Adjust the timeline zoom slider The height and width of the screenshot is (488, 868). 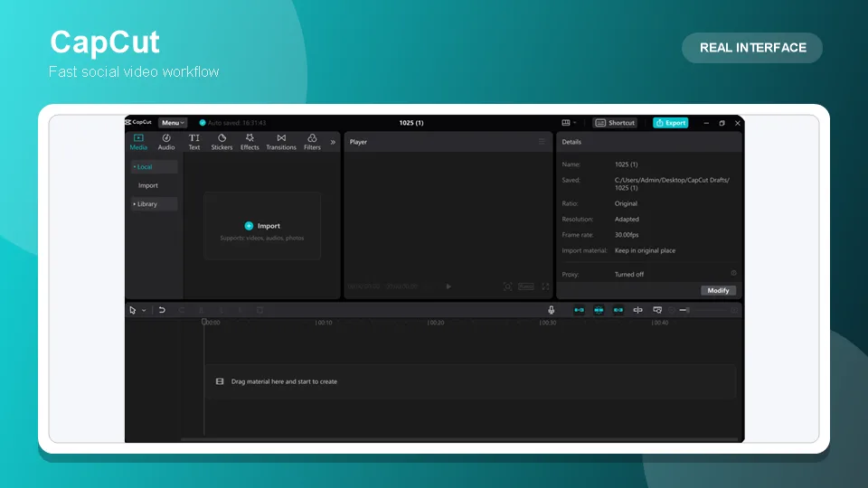point(703,310)
